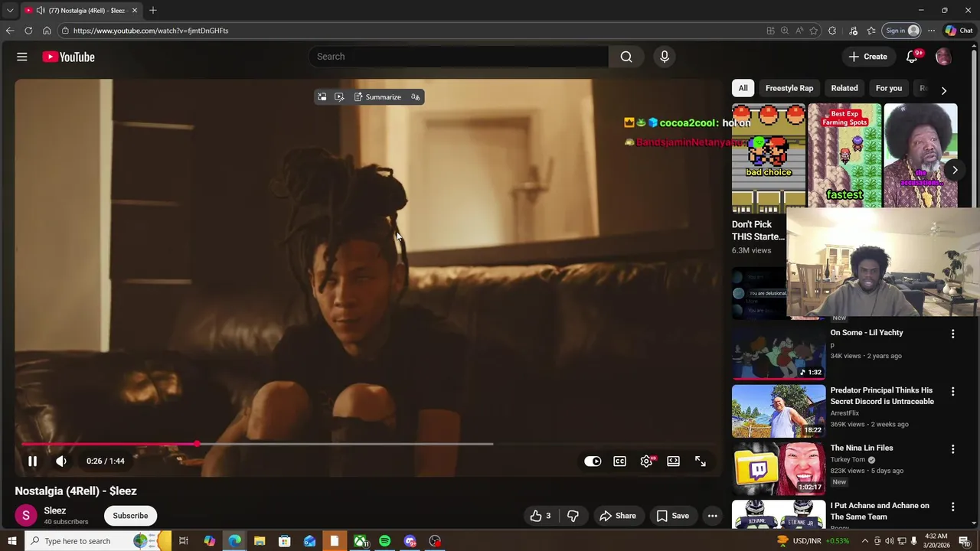980x551 pixels.
Task: Open browser extensions puzzle icon
Action: pos(832,31)
